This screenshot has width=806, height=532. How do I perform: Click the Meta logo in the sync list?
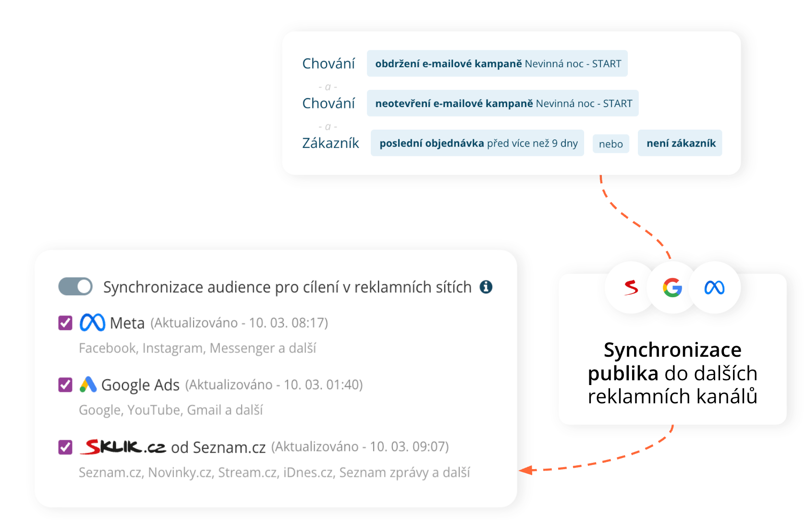click(x=92, y=323)
